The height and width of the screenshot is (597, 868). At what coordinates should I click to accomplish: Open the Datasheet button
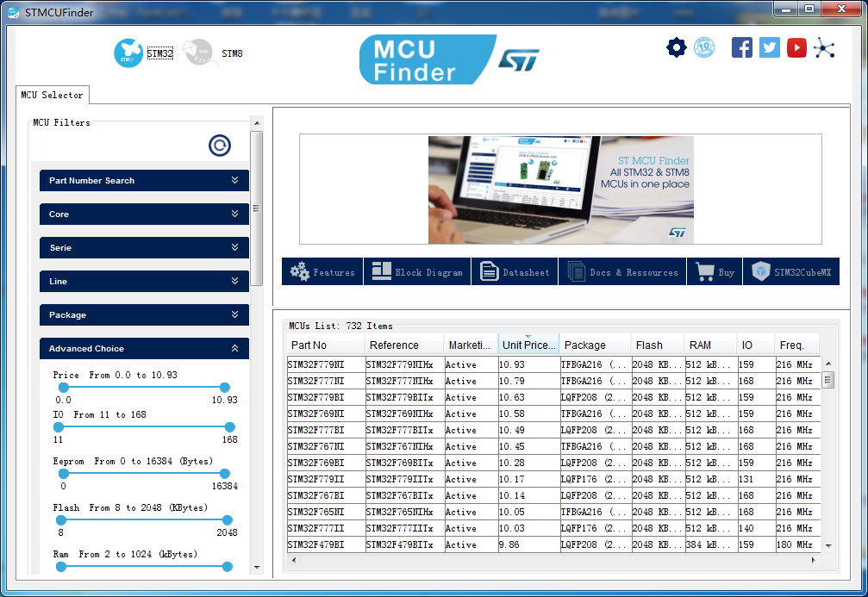click(x=515, y=271)
